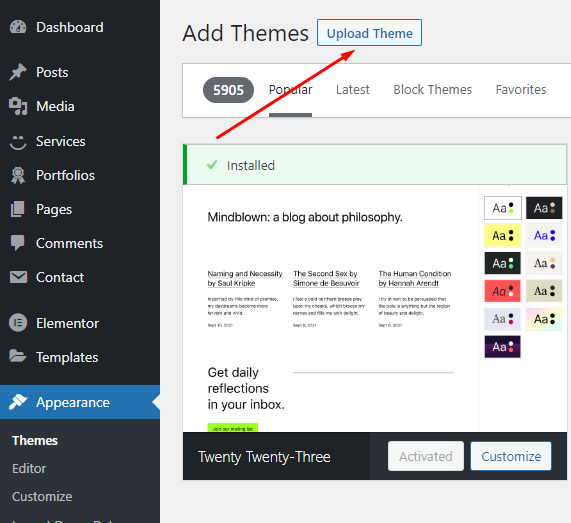
Task: Open the Portfolios menu label
Action: point(66,176)
